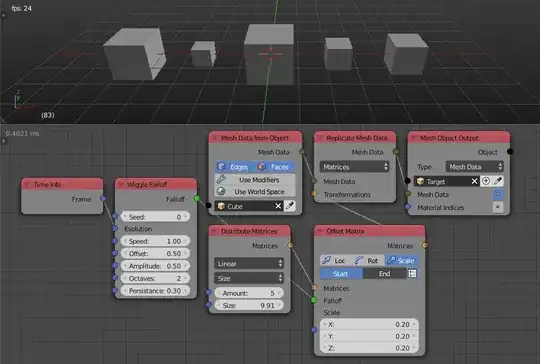Click the Speed field showing 1.00

click(156, 241)
